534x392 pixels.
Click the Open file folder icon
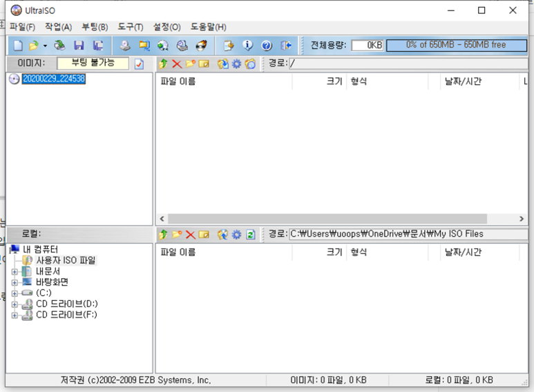(x=34, y=46)
